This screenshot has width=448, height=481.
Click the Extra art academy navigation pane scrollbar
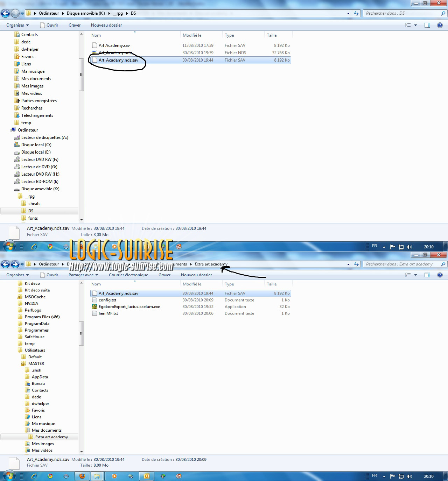(81, 333)
